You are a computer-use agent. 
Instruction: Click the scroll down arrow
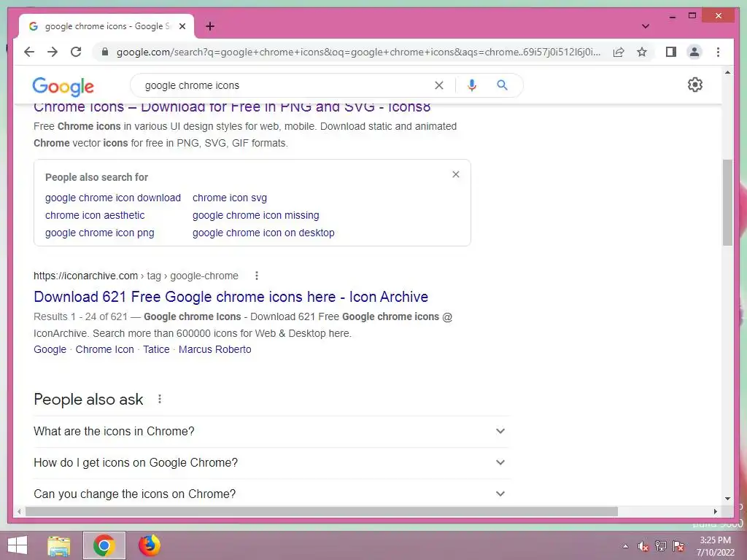pyautogui.click(x=727, y=499)
